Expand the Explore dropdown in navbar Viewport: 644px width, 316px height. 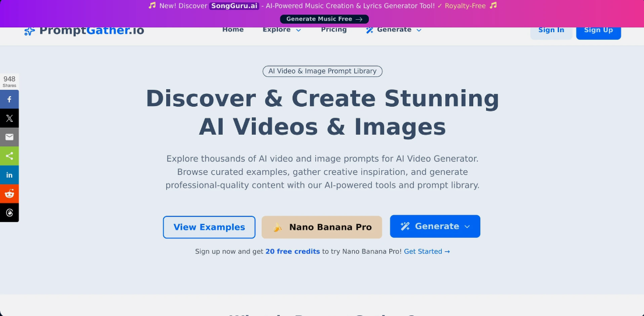tap(281, 30)
